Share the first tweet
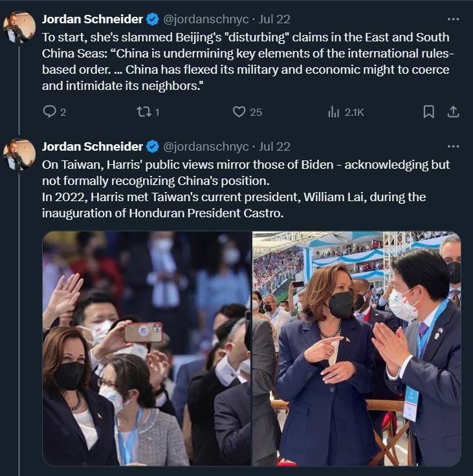 [453, 112]
